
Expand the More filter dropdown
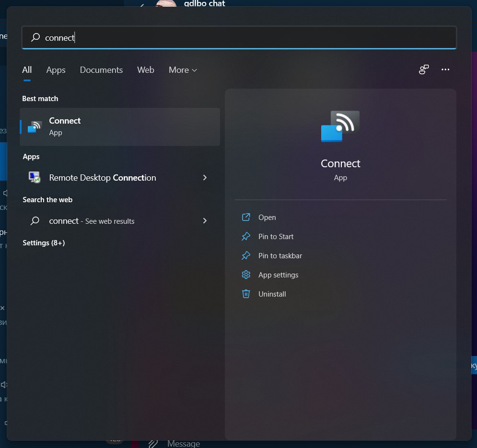183,70
